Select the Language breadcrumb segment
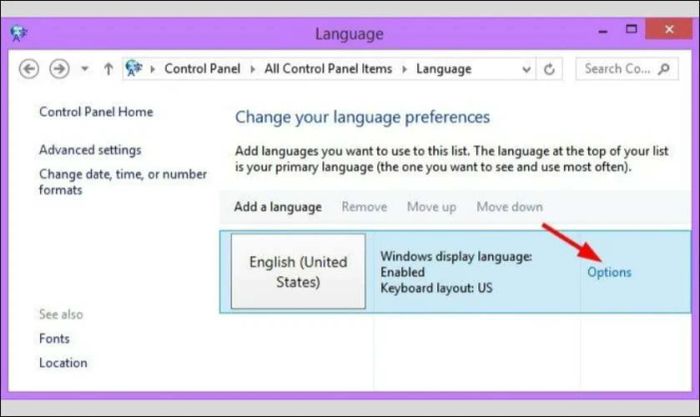This screenshot has width=700, height=417. coord(444,69)
